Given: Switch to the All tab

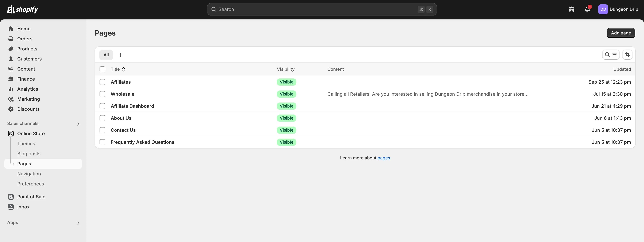Looking at the screenshot, I should click(x=106, y=55).
